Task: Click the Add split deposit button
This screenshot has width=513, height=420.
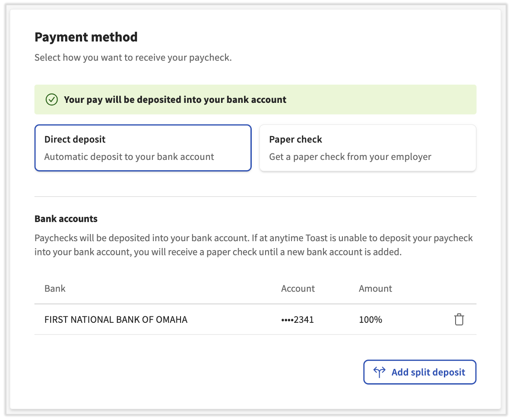Action: point(419,372)
